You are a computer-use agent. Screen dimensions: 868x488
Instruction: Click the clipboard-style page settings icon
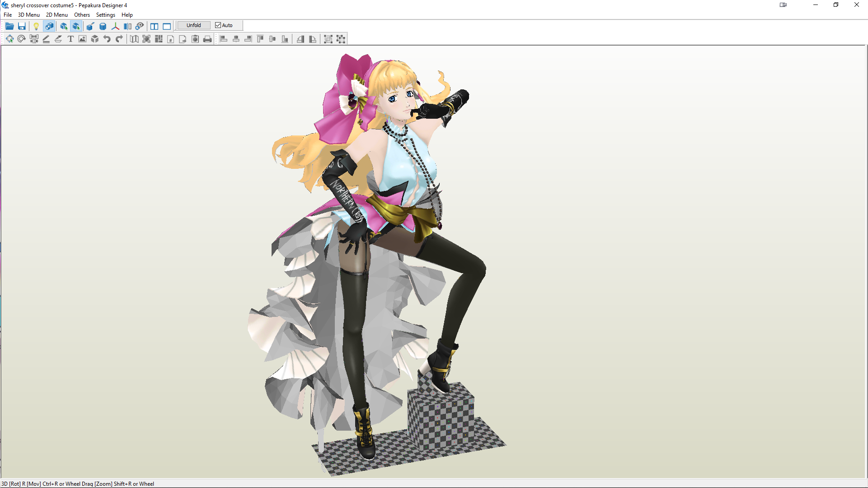tap(195, 39)
